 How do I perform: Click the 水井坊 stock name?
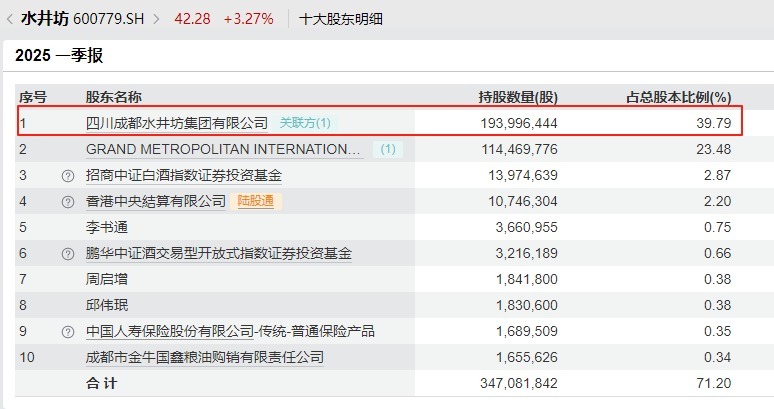(x=42, y=19)
